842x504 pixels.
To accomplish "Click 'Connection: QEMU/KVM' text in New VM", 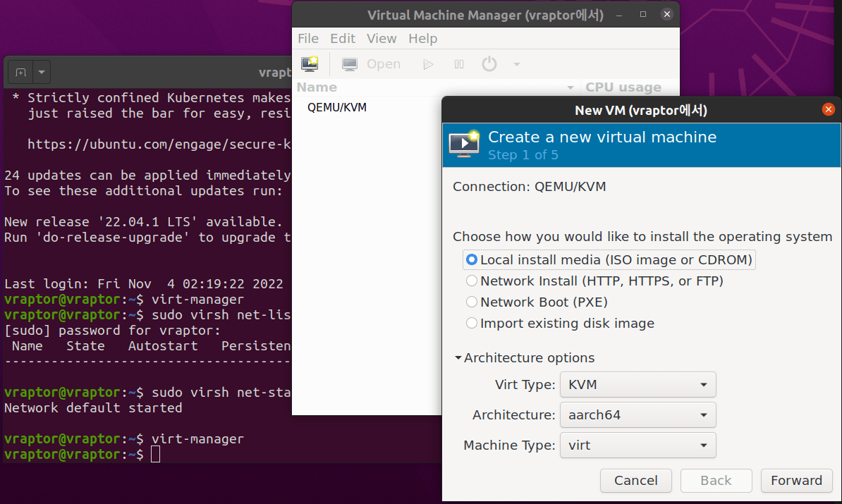I will point(529,187).
